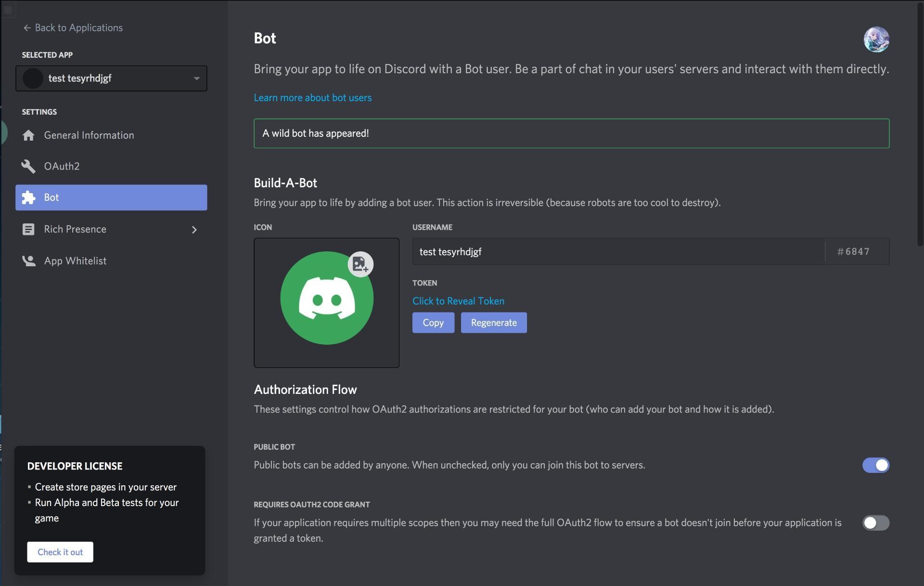Viewport: 924px width, 586px height.
Task: Click the DEVELOPER LICENSE title
Action: [x=75, y=466]
